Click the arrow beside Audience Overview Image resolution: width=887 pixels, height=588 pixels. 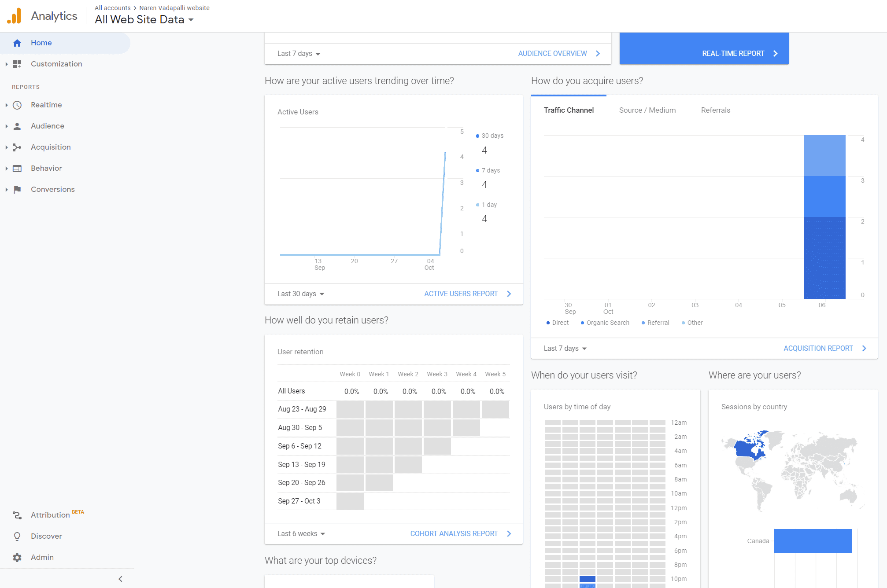[598, 54]
